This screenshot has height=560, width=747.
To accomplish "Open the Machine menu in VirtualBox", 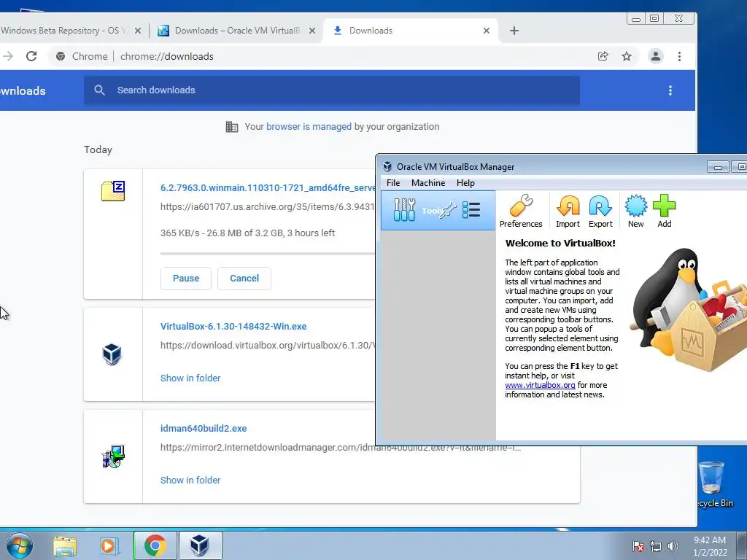I will (427, 183).
